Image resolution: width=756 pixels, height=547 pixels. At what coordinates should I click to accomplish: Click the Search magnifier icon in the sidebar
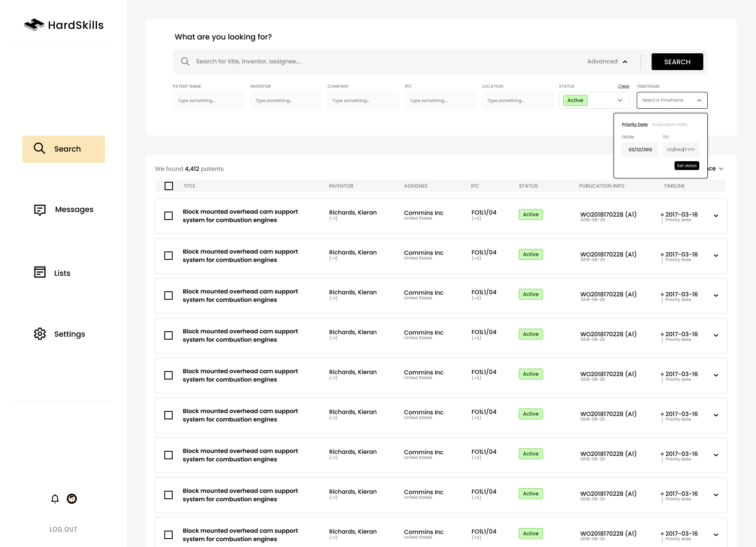pyautogui.click(x=39, y=148)
